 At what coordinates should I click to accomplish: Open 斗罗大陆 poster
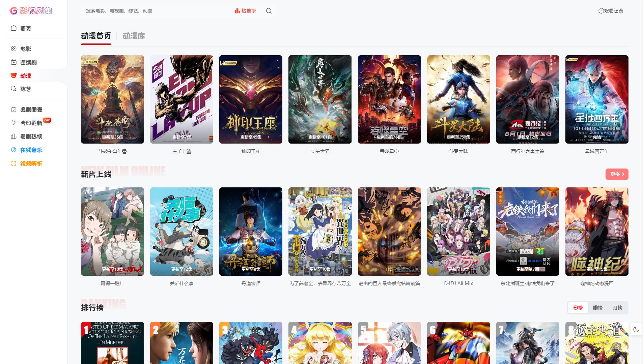pos(458,99)
